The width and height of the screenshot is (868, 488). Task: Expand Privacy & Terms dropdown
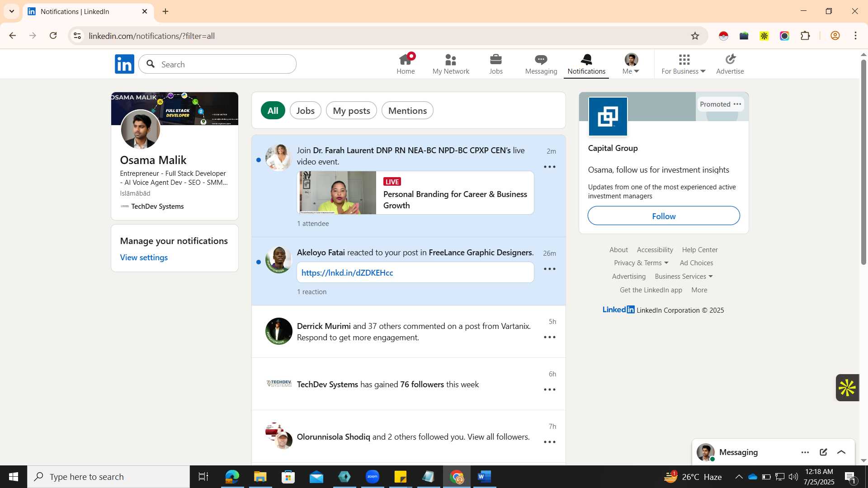pos(641,263)
